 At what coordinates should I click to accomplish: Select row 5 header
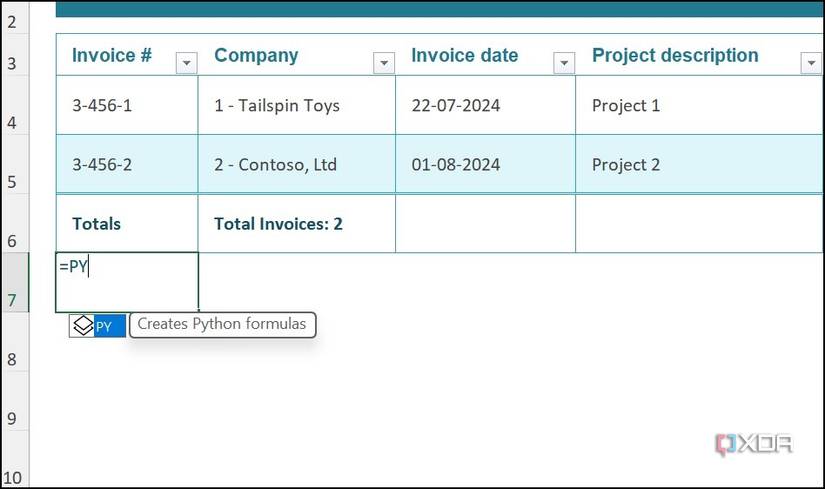click(12, 183)
